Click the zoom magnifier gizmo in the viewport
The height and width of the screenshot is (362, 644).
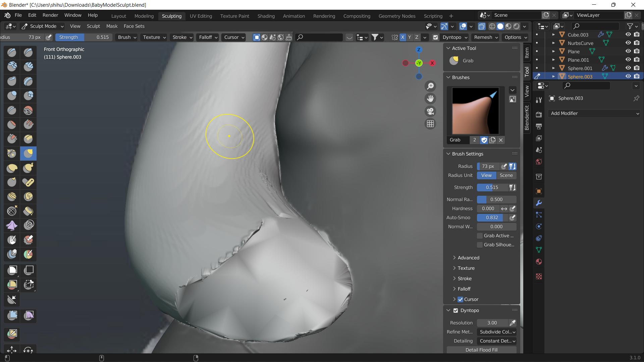click(431, 86)
